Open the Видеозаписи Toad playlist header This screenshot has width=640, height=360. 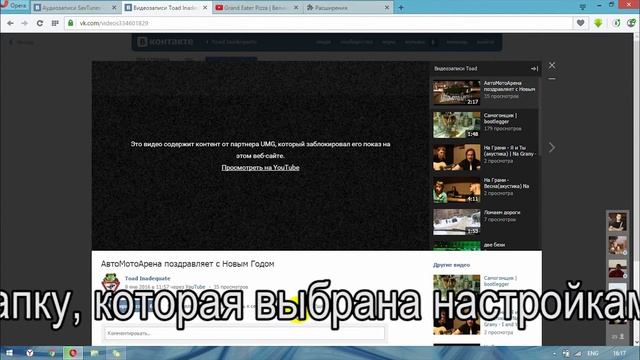pos(456,69)
